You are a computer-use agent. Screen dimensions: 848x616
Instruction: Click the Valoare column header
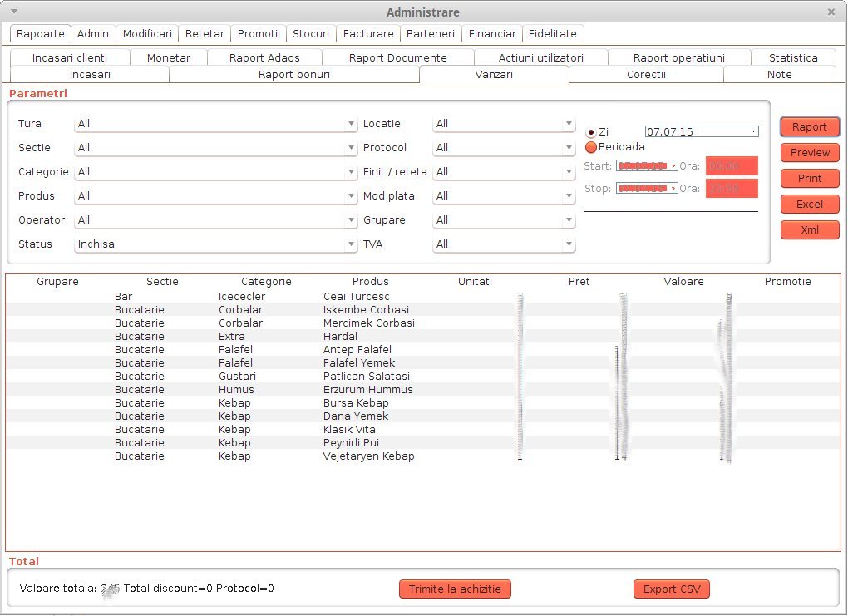tap(683, 282)
